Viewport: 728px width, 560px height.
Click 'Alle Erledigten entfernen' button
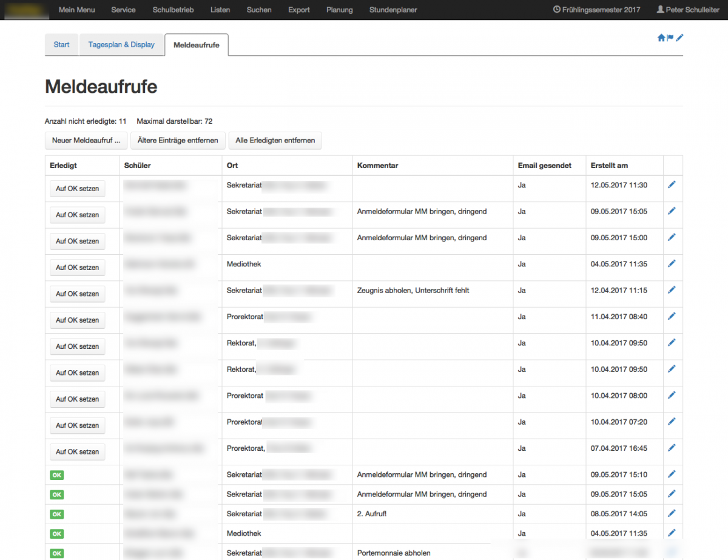pyautogui.click(x=275, y=140)
